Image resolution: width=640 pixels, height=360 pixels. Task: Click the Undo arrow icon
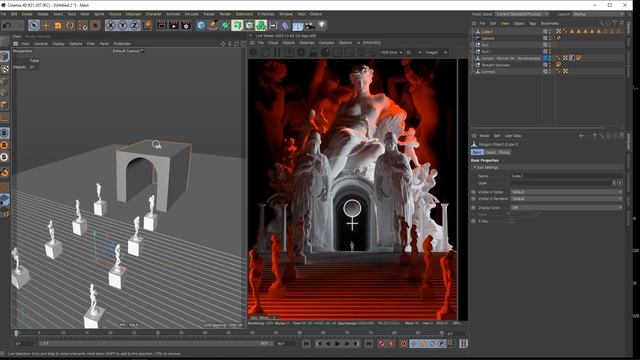[7, 26]
